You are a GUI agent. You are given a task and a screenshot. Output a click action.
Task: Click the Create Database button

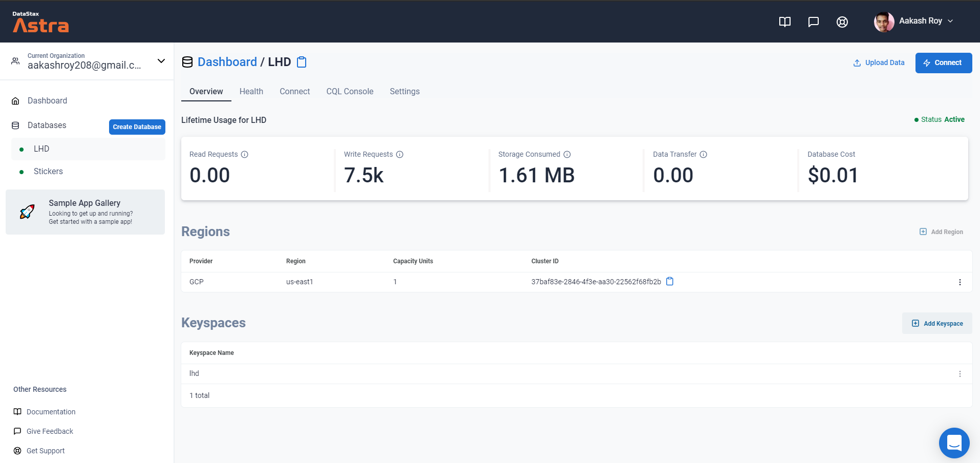pos(137,127)
